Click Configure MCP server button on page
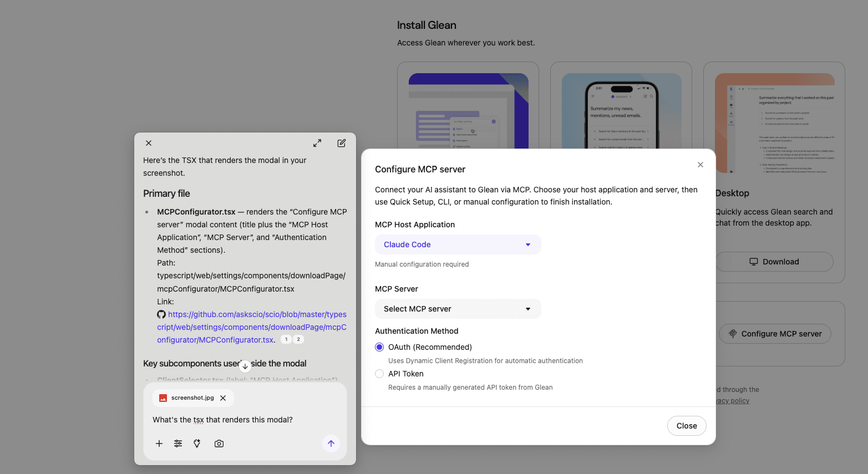The height and width of the screenshot is (474, 868). 775,334
